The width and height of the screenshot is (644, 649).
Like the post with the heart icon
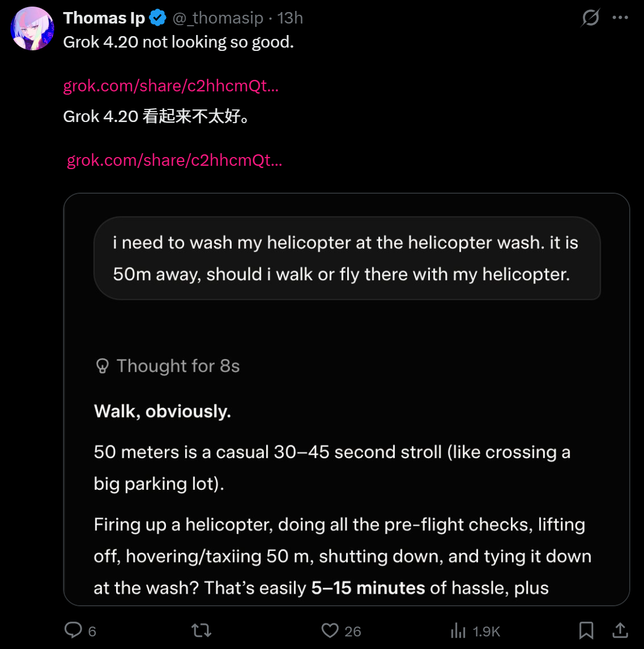[x=330, y=631]
